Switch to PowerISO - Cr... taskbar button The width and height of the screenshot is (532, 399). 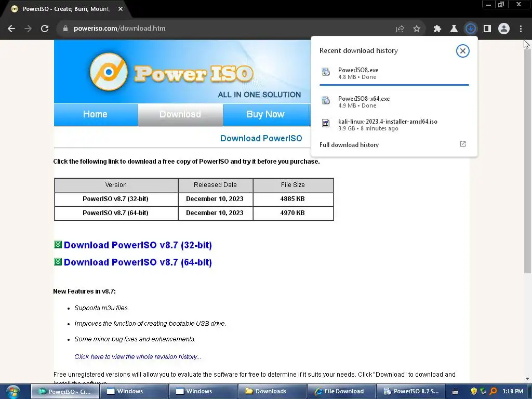[x=65, y=392]
